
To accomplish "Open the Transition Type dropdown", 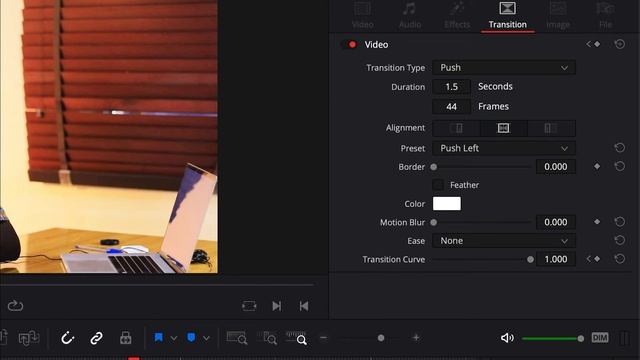I will tap(504, 67).
